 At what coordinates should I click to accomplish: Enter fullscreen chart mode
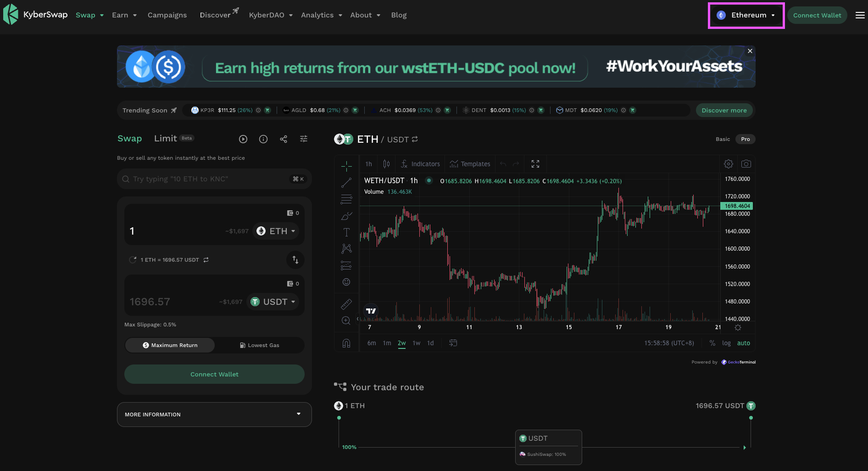point(535,164)
